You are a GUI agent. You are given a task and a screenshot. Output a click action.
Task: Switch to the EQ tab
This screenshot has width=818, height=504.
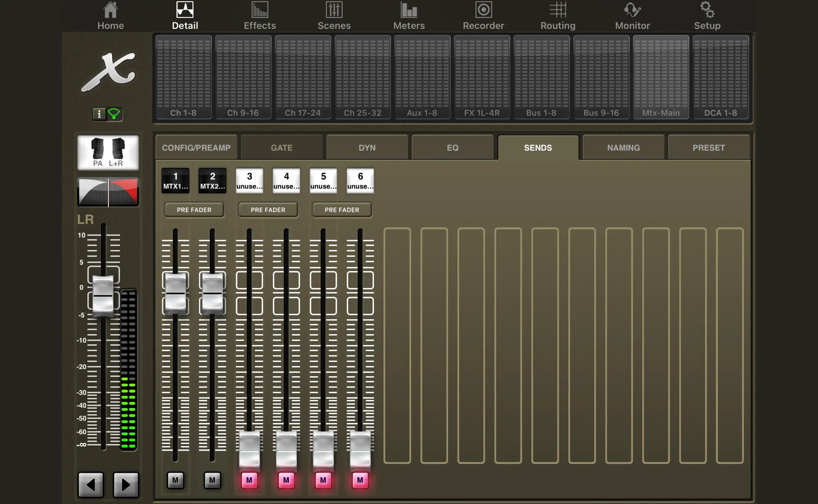click(453, 148)
